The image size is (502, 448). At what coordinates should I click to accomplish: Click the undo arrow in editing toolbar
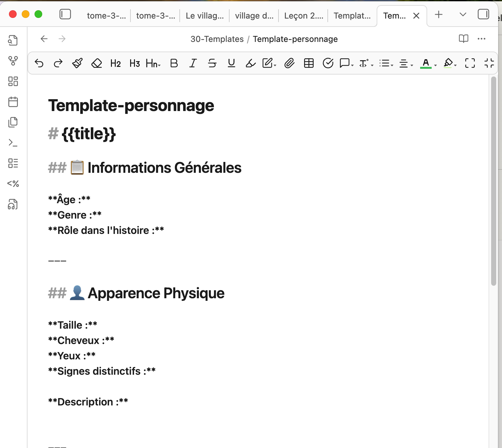(x=39, y=63)
